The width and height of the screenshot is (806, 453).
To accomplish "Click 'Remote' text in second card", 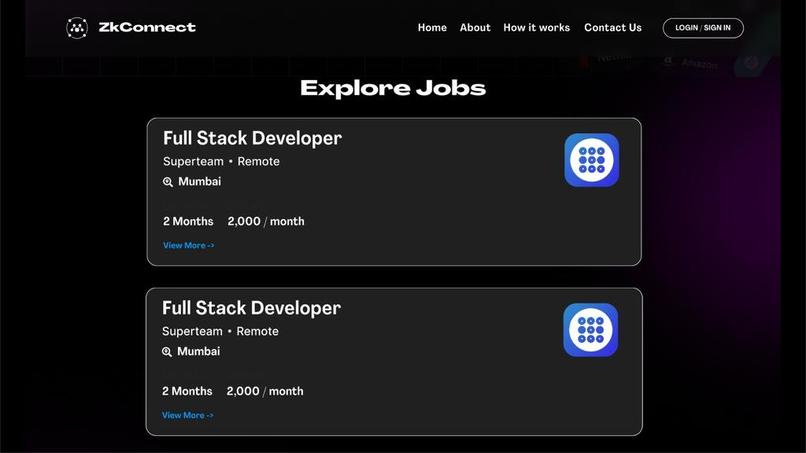I will click(x=258, y=331).
